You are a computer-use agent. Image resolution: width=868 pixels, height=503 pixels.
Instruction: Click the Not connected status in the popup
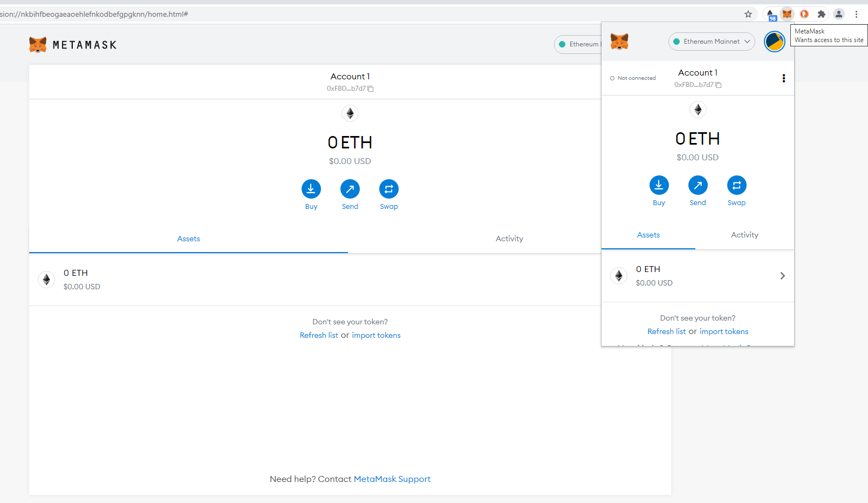coord(633,78)
